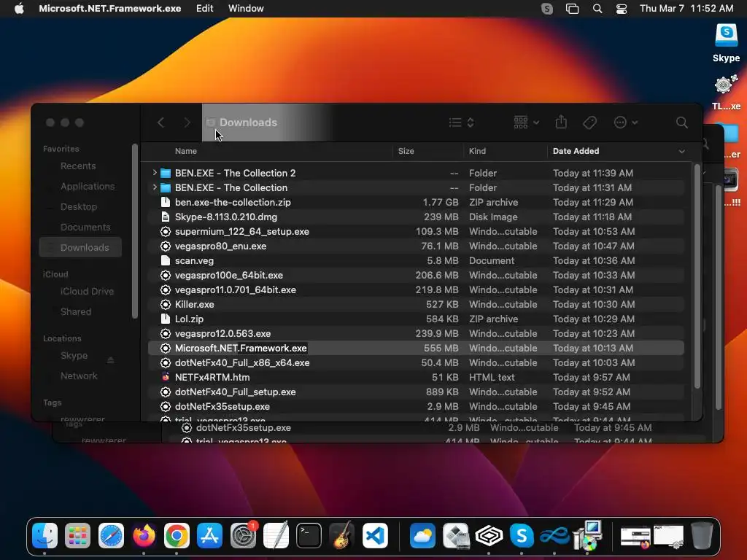Eject the Skype volume in sidebar
The height and width of the screenshot is (560, 747).
coord(111,359)
